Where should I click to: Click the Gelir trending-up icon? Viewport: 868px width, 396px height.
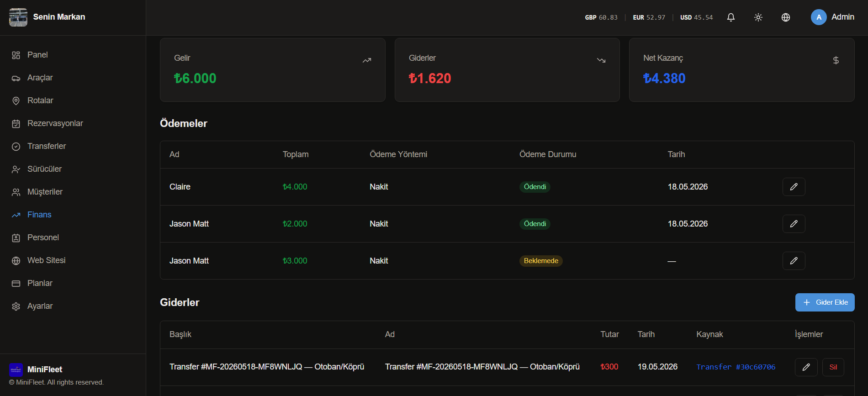point(367,60)
